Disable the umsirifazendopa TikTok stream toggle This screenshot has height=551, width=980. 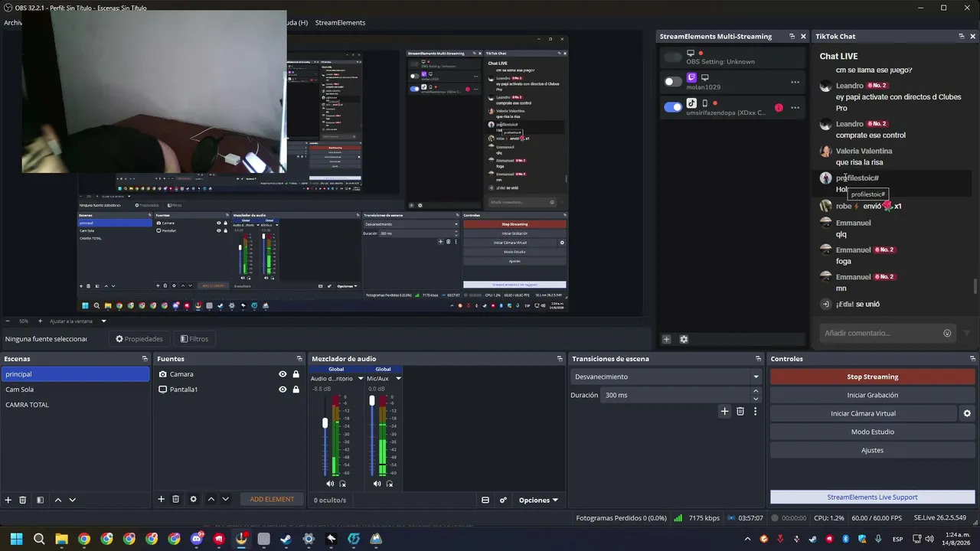pos(673,107)
